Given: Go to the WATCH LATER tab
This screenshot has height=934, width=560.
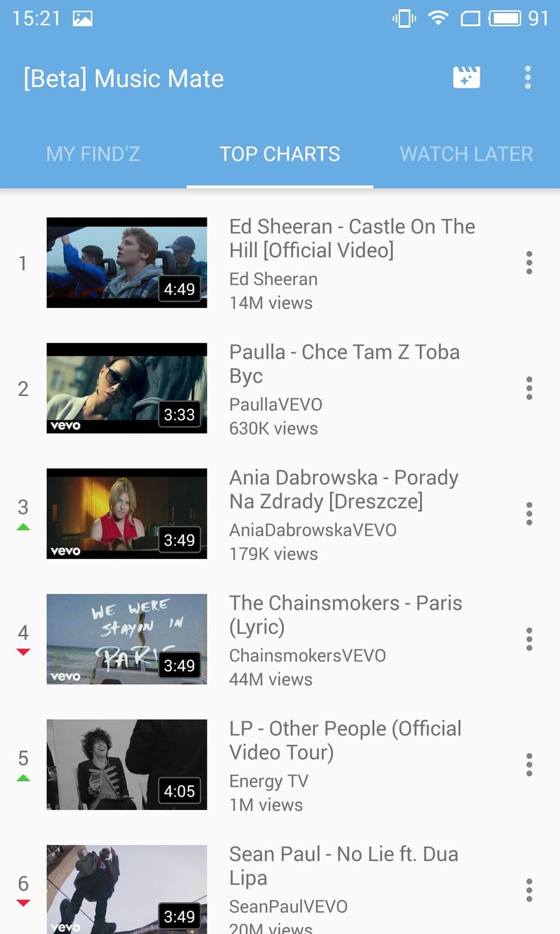Looking at the screenshot, I should pos(467,154).
